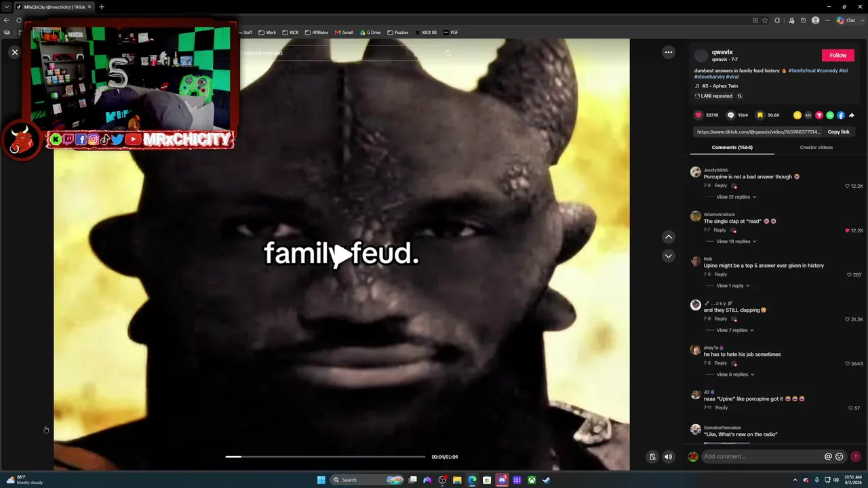The height and width of the screenshot is (488, 868).
Task: Seek on the video progress bar
Action: pyautogui.click(x=325, y=457)
